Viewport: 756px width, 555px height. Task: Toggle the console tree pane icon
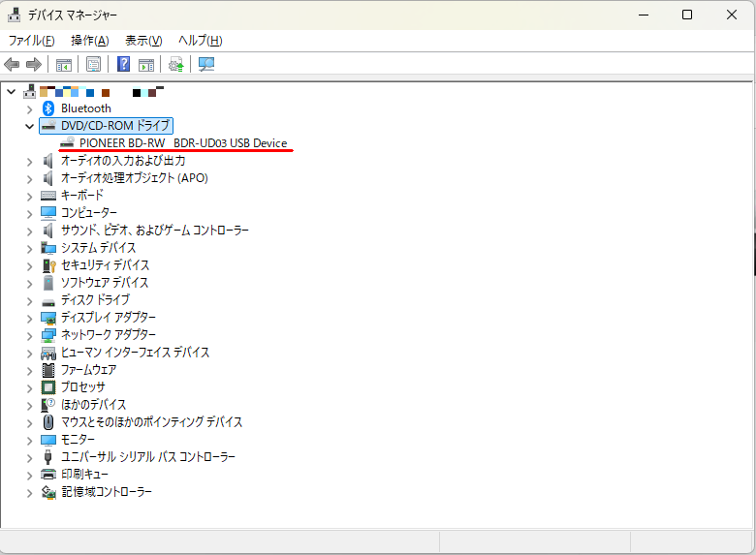pos(64,65)
